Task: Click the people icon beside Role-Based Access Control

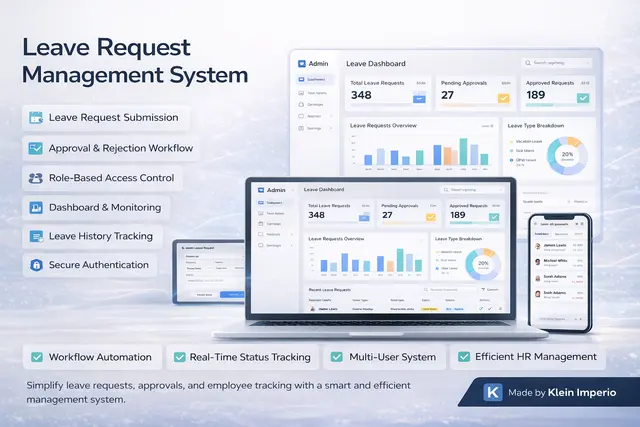Action: coord(36,178)
